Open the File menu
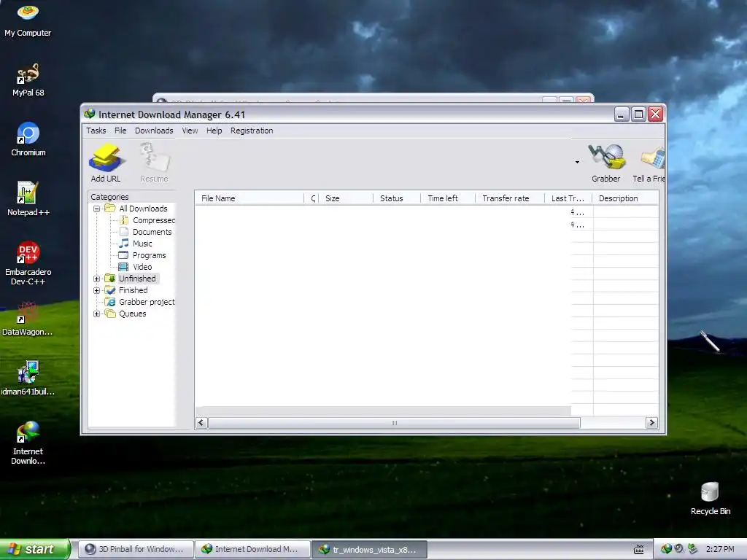Image resolution: width=747 pixels, height=560 pixels. 120,131
